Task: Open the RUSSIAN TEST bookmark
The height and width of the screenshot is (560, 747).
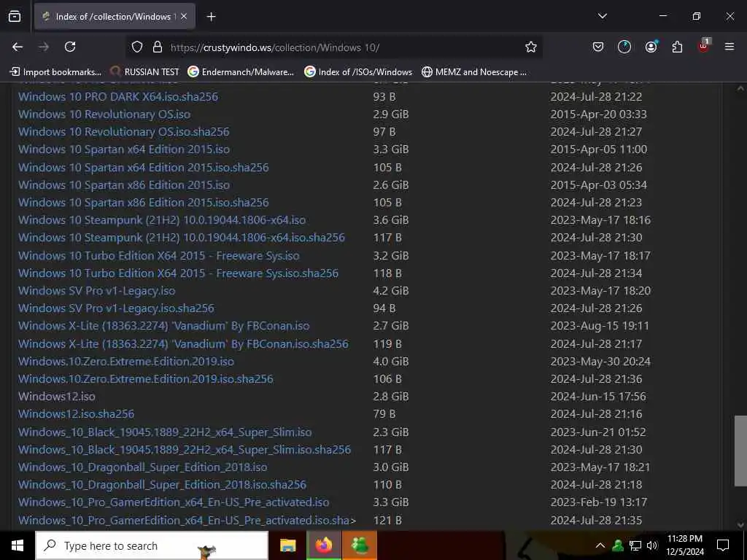Action: pos(144,72)
